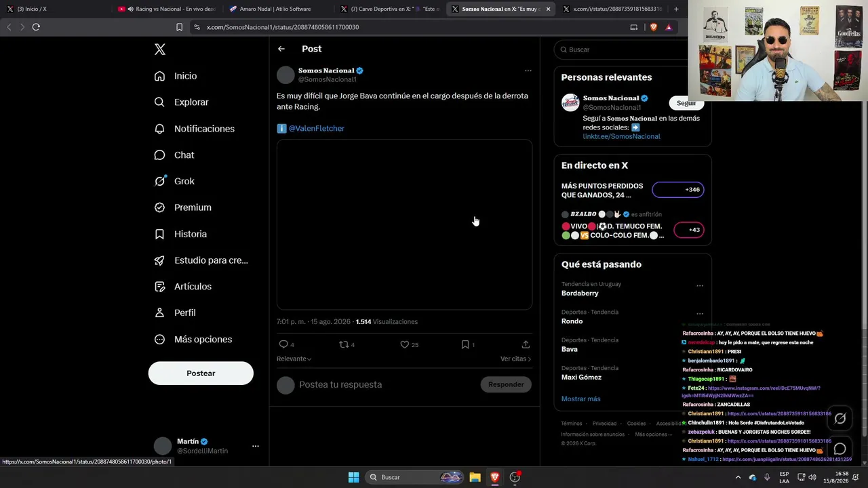Open Notificaciones in the sidebar
Screen dimensions: 868x488
194,129
